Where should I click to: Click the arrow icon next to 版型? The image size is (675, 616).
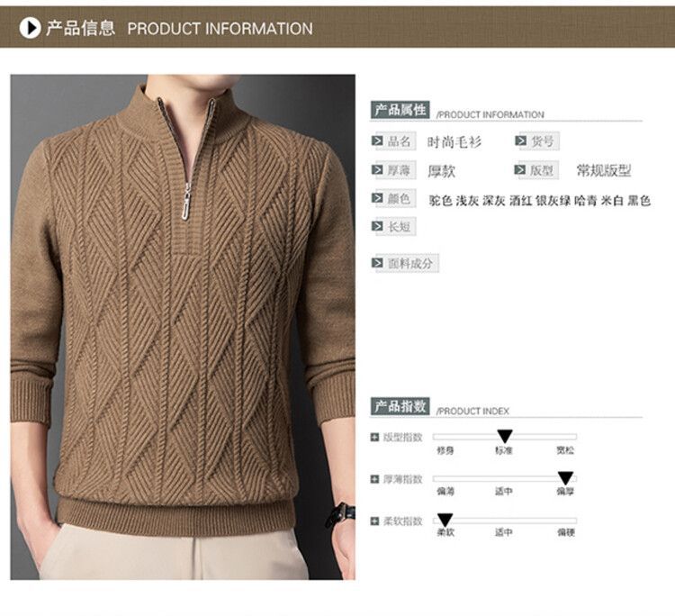tap(520, 169)
